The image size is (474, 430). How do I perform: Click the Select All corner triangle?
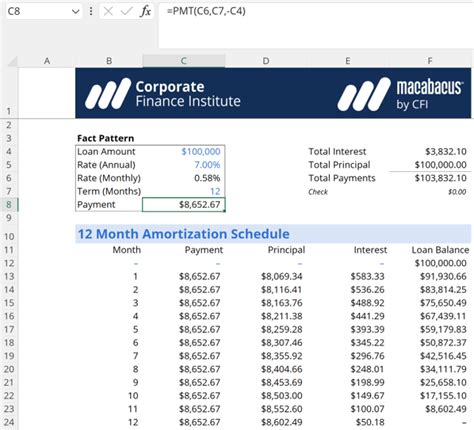click(x=13, y=61)
